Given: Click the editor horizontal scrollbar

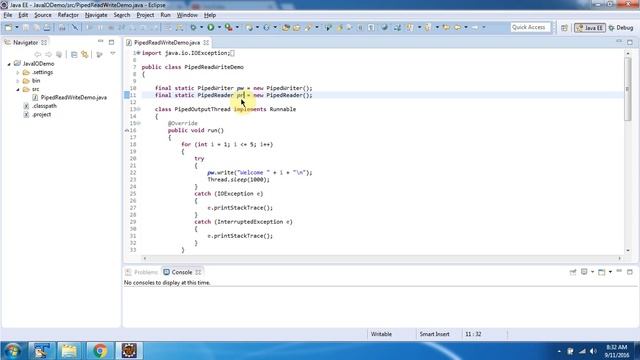Looking at the screenshot, I should coord(381,258).
